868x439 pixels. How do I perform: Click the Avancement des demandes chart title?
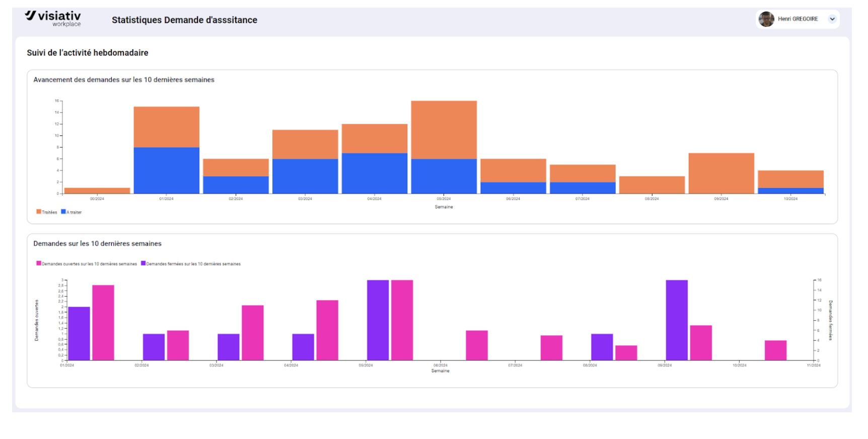click(124, 80)
